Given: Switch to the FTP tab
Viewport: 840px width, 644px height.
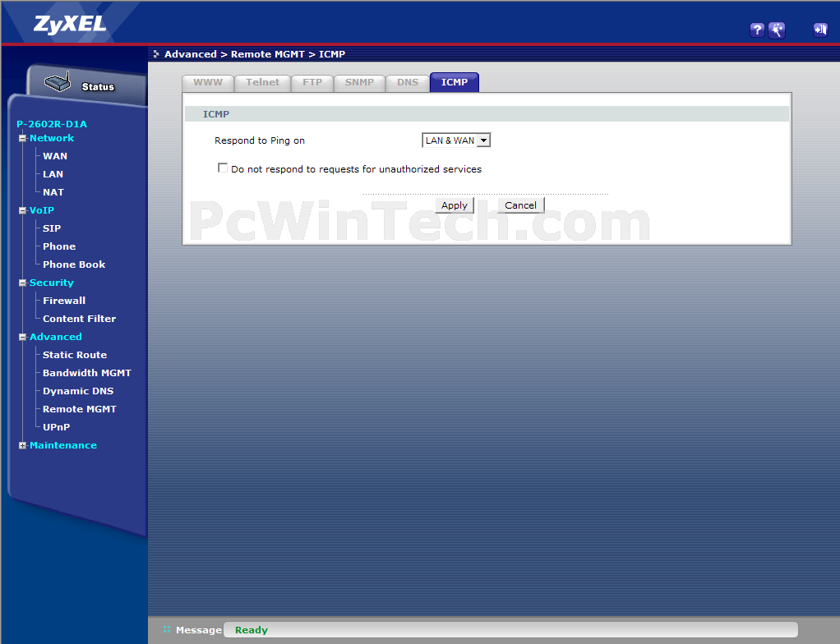Looking at the screenshot, I should (x=312, y=82).
